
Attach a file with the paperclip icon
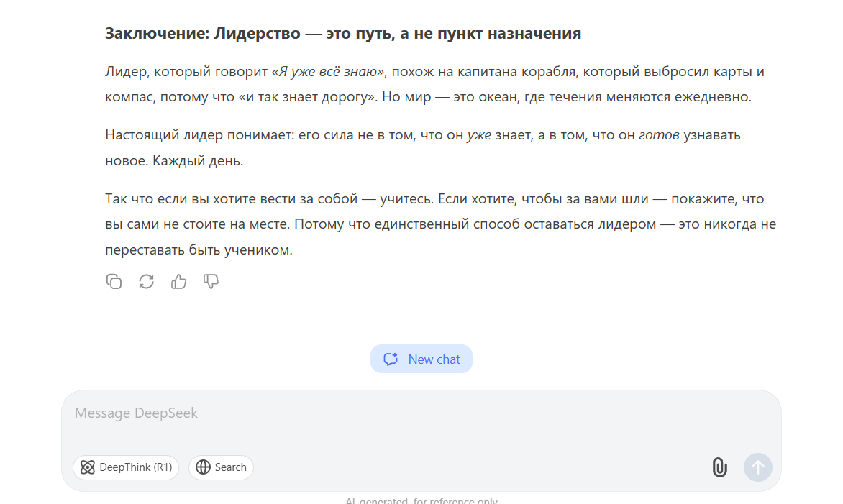pyautogui.click(x=719, y=467)
